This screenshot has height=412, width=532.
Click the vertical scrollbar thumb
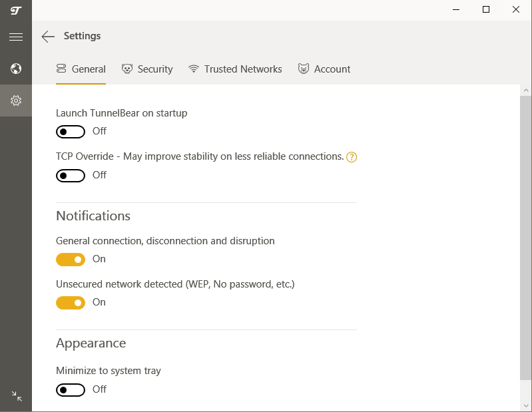526,236
